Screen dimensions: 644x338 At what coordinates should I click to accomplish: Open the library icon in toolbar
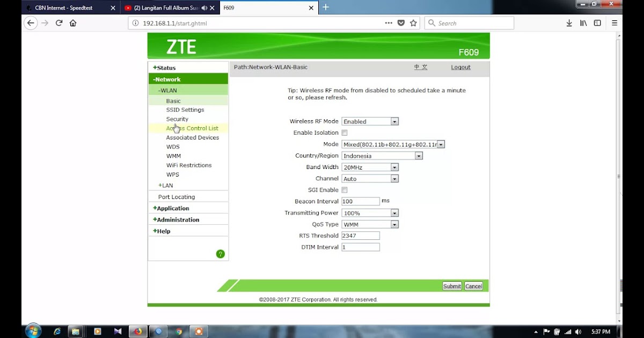(x=583, y=23)
